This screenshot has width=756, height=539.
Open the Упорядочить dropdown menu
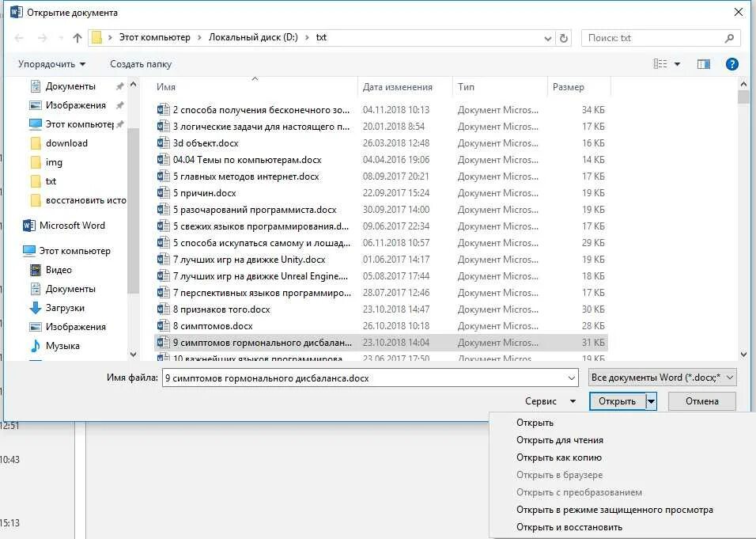(51, 64)
